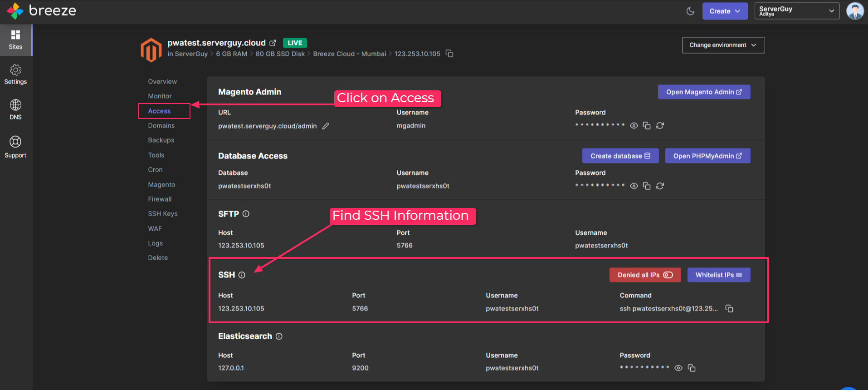The height and width of the screenshot is (390, 868).
Task: Open the Create dropdown
Action: (725, 11)
